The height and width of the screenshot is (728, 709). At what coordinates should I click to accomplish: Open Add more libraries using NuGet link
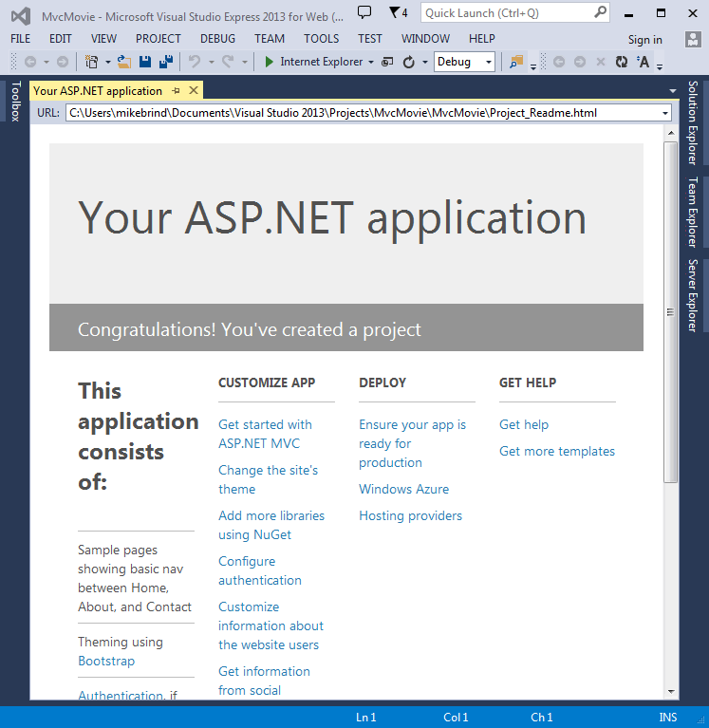click(x=271, y=525)
